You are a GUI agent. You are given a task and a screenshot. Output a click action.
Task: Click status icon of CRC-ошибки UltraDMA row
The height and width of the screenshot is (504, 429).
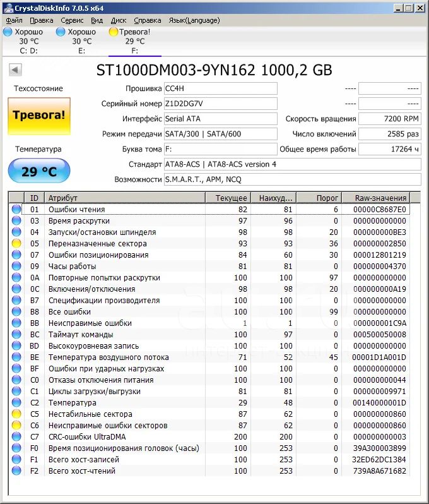click(16, 436)
